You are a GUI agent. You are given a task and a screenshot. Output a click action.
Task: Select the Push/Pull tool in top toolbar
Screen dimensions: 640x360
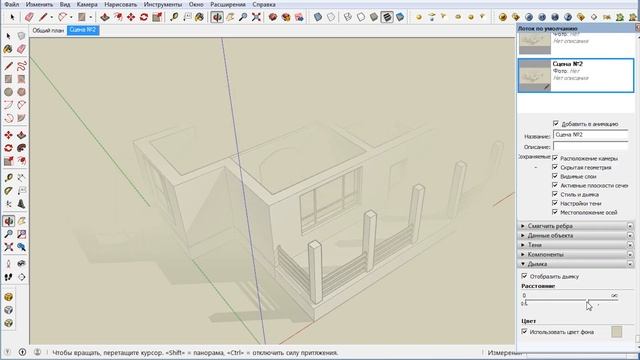pos(105,17)
